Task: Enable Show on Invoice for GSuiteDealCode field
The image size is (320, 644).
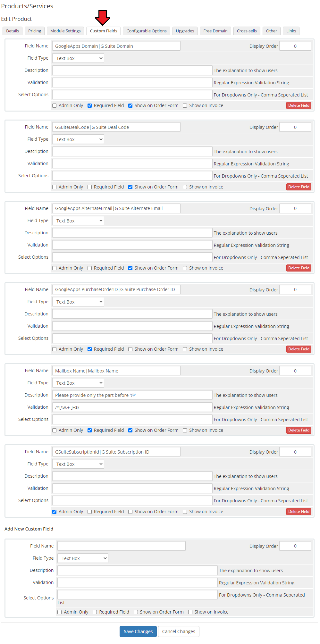Action: pyautogui.click(x=185, y=187)
